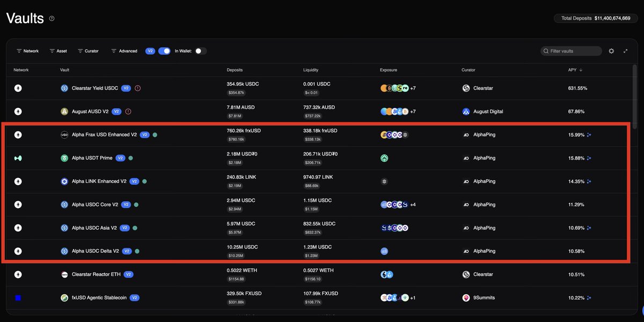Click the $1154.88 deposits value

[236, 279]
